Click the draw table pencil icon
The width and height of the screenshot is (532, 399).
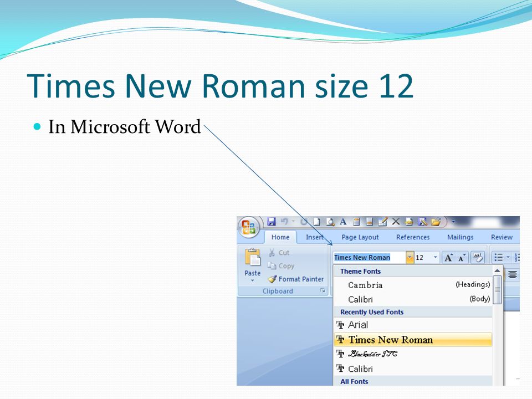point(383,222)
